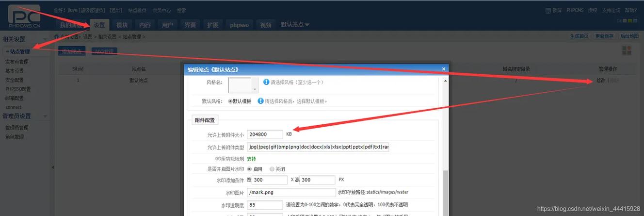
Task: Open the 用户 tab
Action: (167, 25)
